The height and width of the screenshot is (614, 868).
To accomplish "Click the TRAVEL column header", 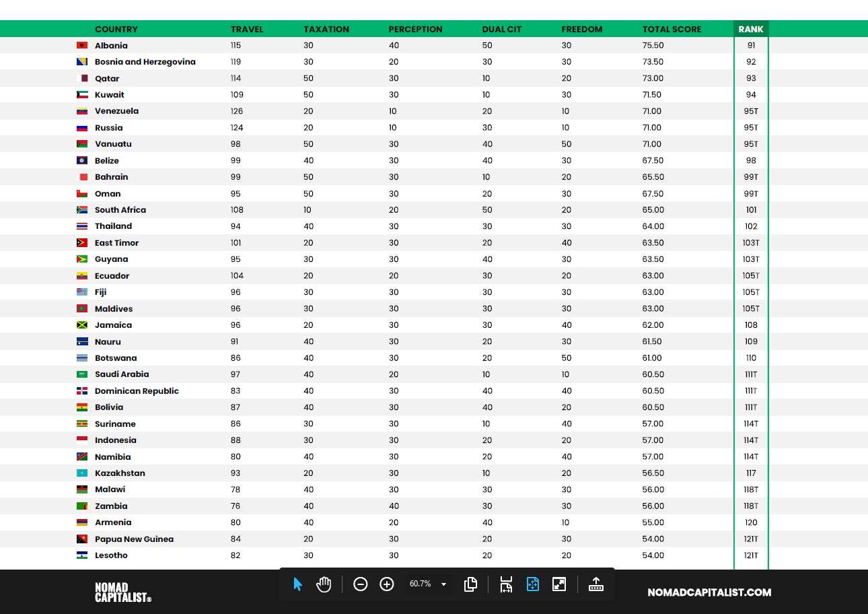I will coord(247,29).
